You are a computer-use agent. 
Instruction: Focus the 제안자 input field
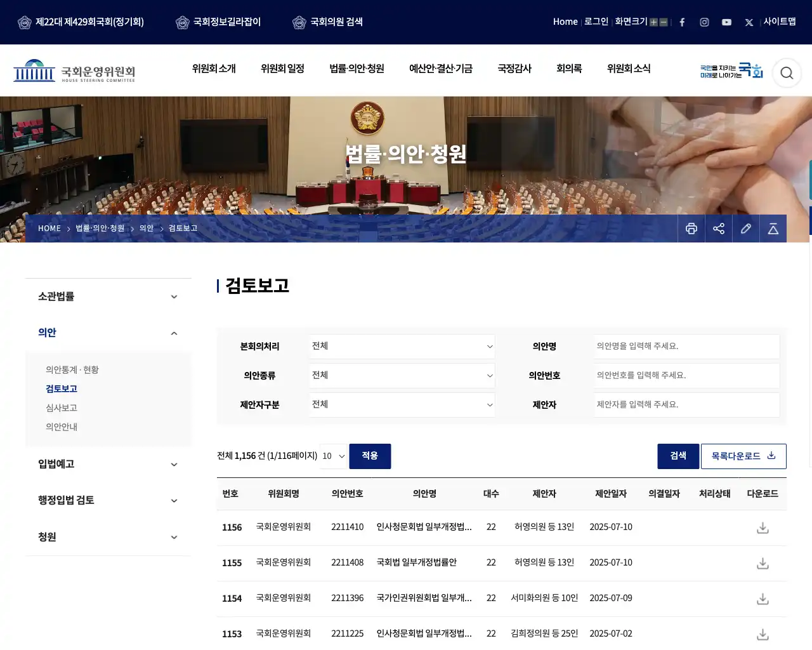coord(687,404)
